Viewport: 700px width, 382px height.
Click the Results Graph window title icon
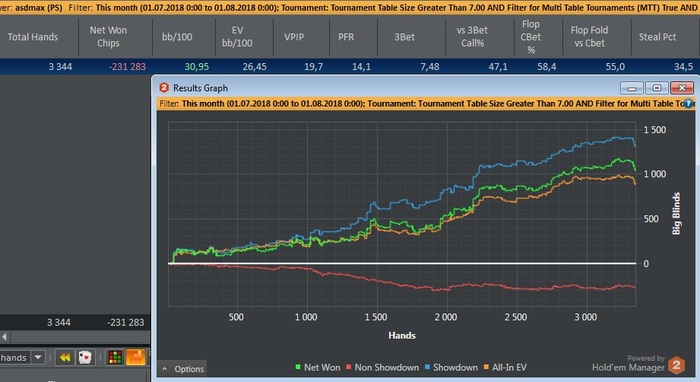[x=164, y=87]
